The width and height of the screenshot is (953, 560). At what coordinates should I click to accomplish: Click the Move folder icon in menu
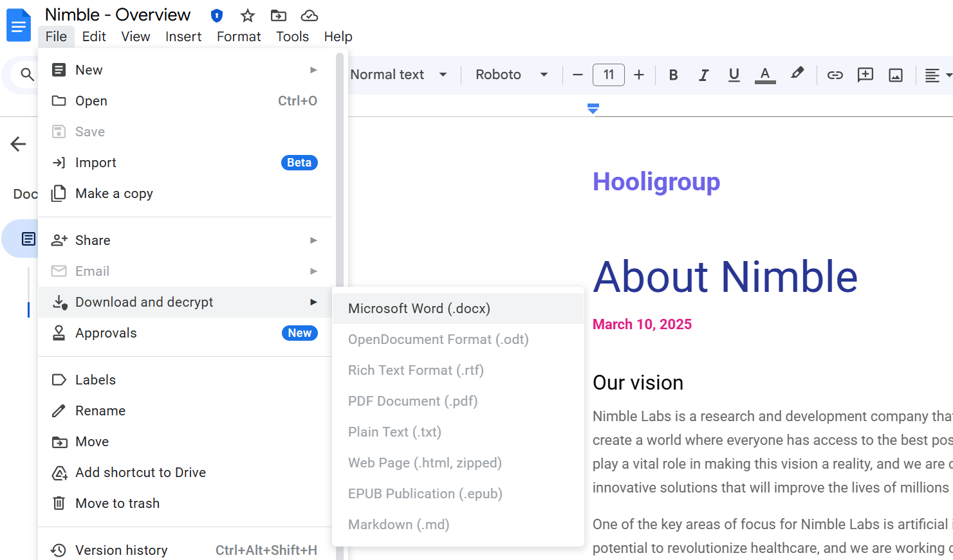59,442
